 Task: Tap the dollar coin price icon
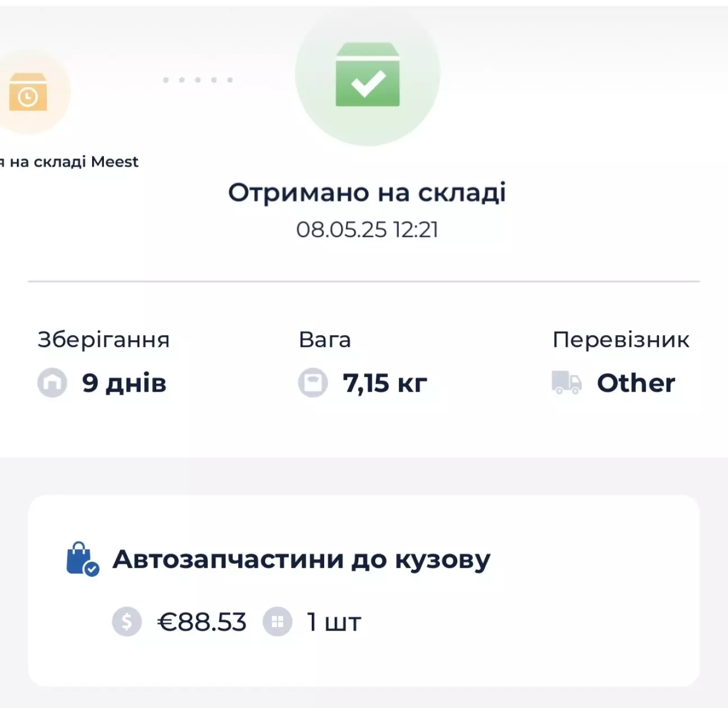[126, 622]
